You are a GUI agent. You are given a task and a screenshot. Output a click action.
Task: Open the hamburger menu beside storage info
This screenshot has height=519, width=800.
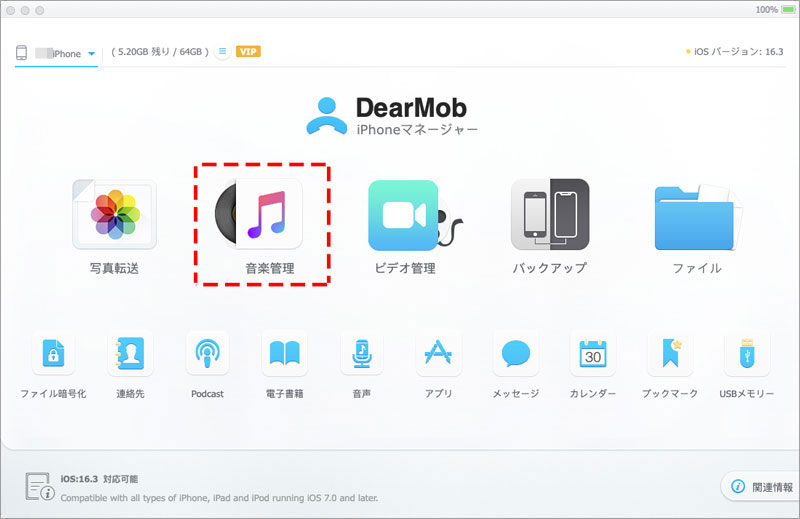(222, 51)
